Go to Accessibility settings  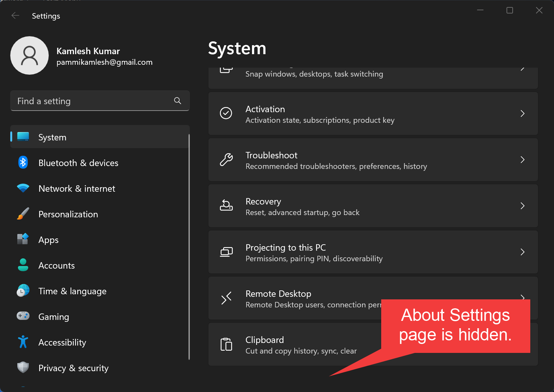point(100,342)
